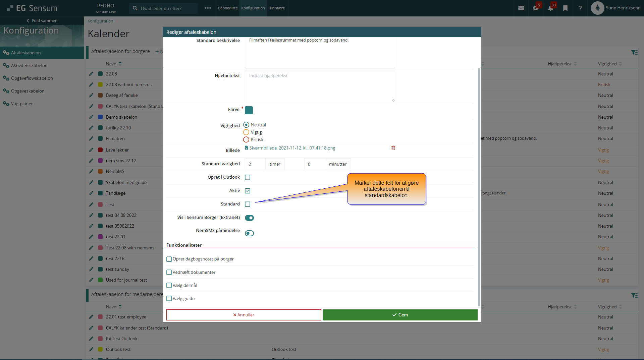This screenshot has width=644, height=360.
Task: Click the mail envelope icon in header
Action: (x=521, y=8)
